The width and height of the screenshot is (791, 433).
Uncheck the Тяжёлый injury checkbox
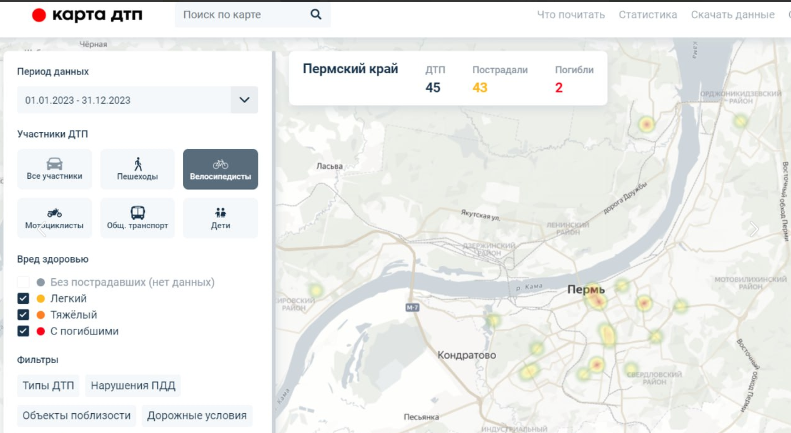point(23,314)
